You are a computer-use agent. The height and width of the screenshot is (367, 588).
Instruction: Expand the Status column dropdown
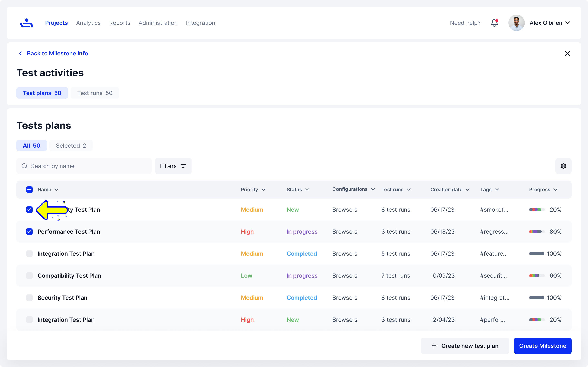point(307,190)
